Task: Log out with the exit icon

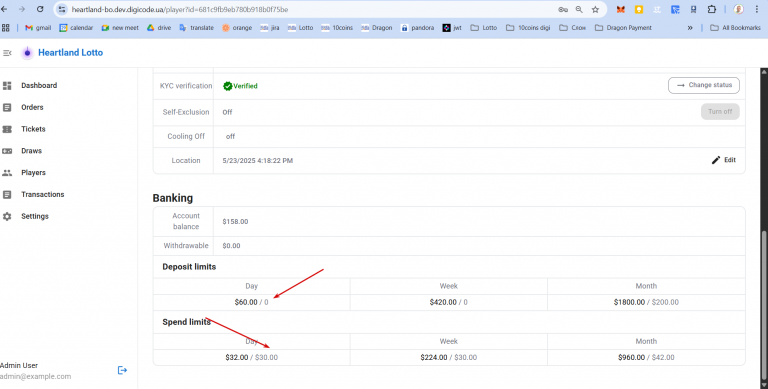Action: (x=122, y=370)
